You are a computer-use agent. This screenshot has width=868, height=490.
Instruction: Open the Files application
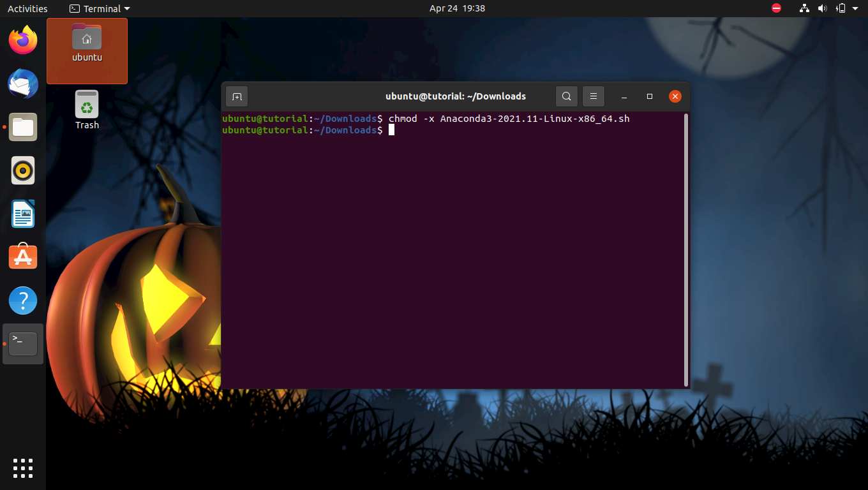[x=23, y=127]
